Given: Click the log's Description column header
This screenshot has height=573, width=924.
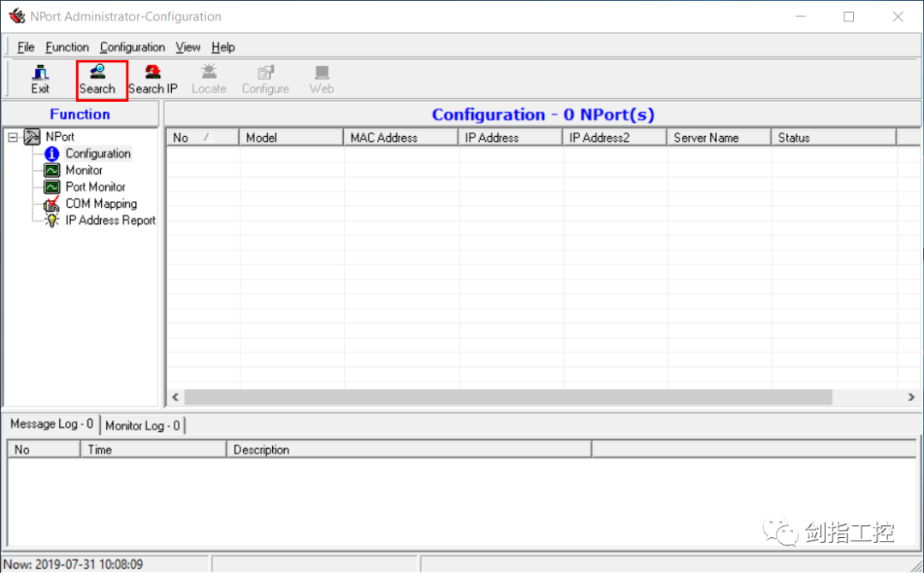Looking at the screenshot, I should click(x=409, y=449).
